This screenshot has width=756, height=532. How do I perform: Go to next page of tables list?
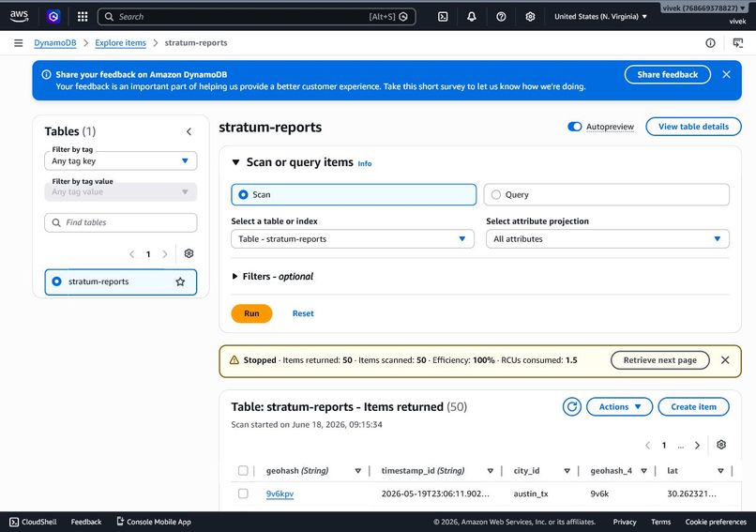tap(165, 253)
